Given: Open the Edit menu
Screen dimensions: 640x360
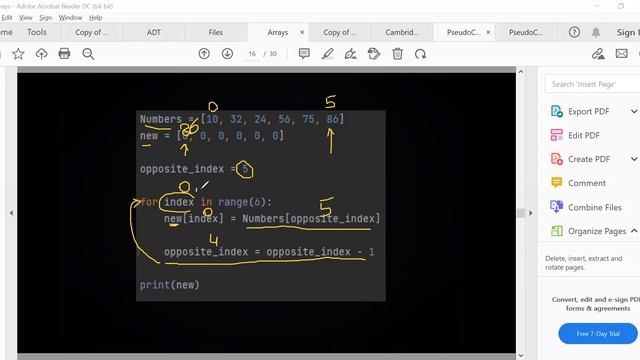Looking at the screenshot, I should pos(6,18).
